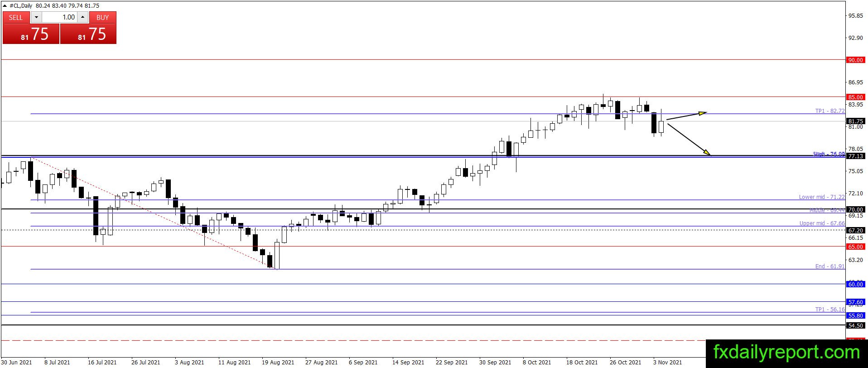Click the red 65.00 price label
Viewport: 868px width, 368px height.
click(x=855, y=247)
